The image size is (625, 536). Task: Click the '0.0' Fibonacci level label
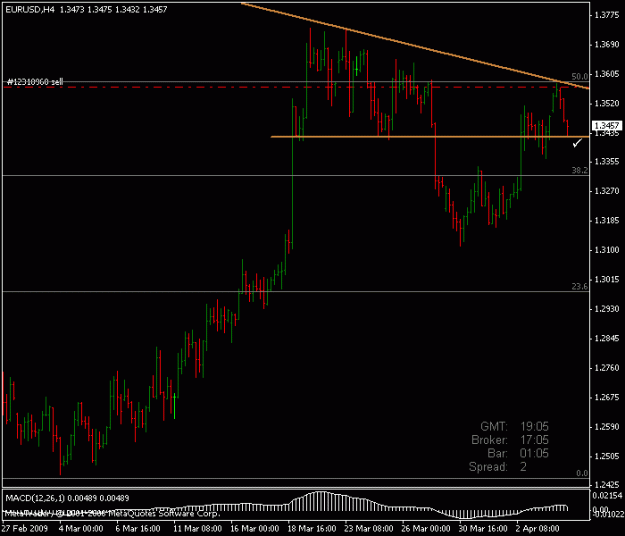point(582,473)
